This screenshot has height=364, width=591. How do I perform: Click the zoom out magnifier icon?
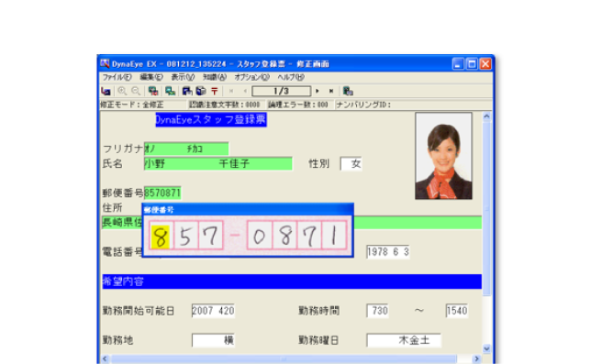[x=136, y=91]
